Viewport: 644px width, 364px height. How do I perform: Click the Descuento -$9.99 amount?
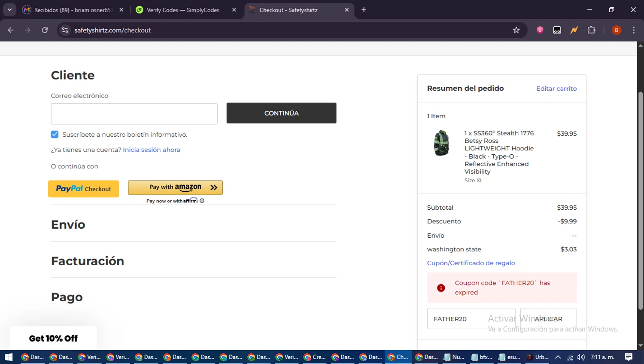coord(567,221)
